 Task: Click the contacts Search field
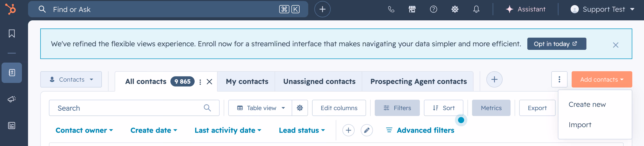tap(134, 108)
